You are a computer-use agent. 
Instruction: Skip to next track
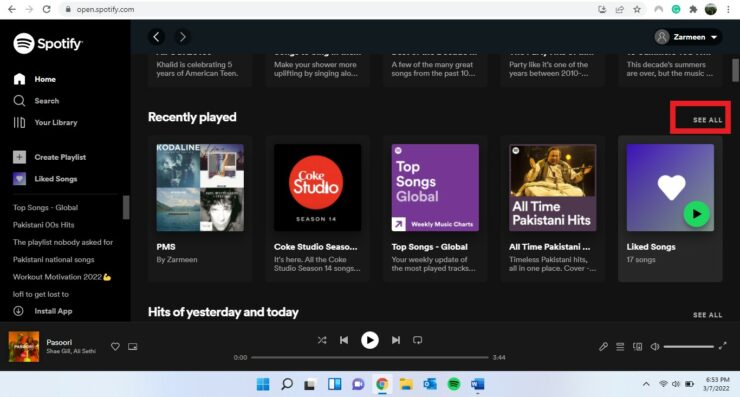click(x=395, y=340)
